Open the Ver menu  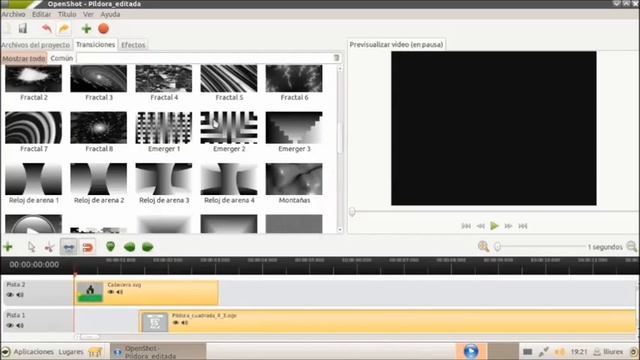[88, 14]
